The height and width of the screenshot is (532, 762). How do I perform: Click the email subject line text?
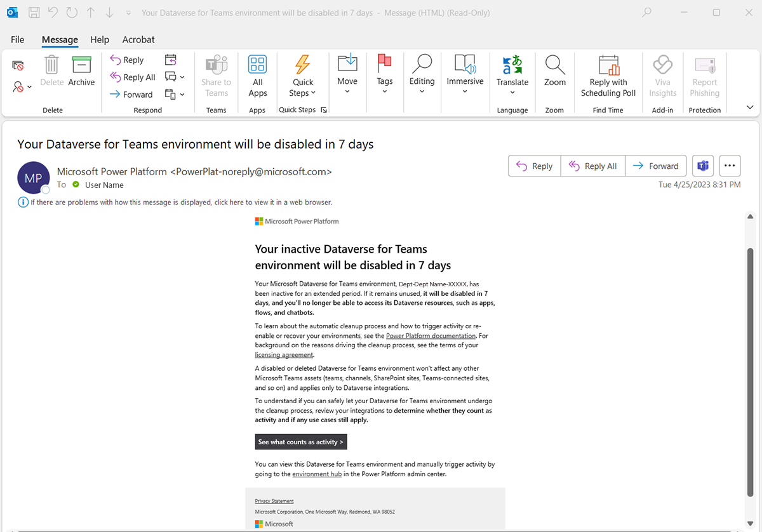[196, 144]
